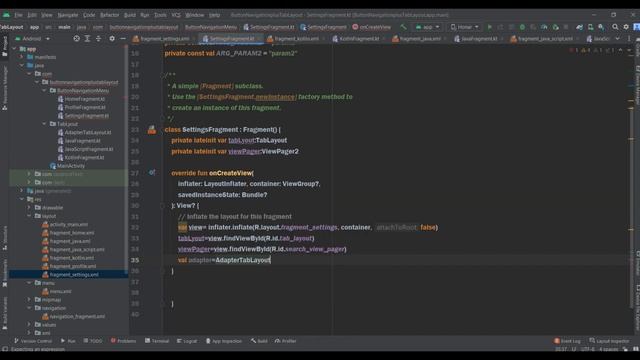Open the Problems tool window button
The image size is (640, 360).
click(123, 341)
